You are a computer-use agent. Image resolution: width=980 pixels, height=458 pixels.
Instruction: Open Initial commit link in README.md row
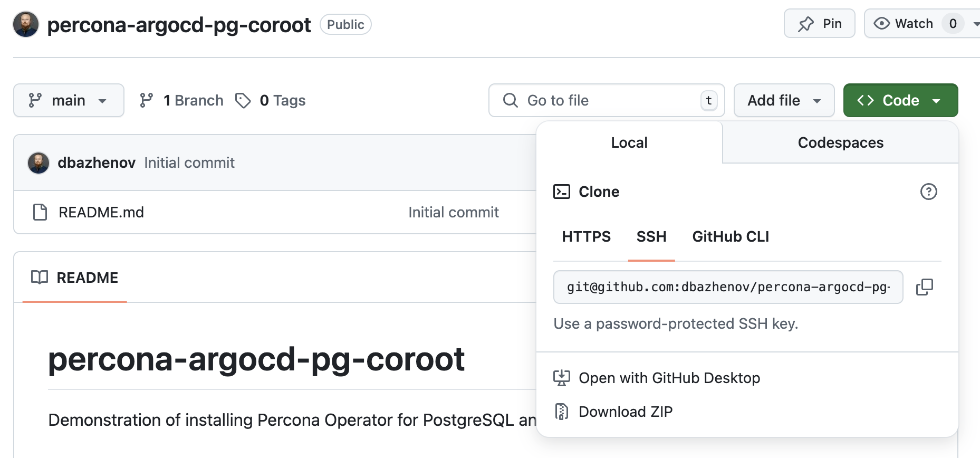454,212
